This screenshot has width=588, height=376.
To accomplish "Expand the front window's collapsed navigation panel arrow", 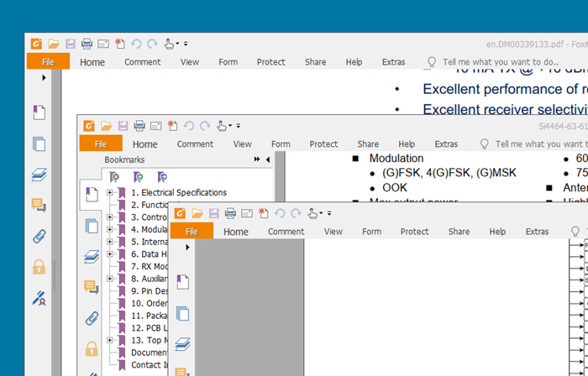I will pyautogui.click(x=187, y=247).
